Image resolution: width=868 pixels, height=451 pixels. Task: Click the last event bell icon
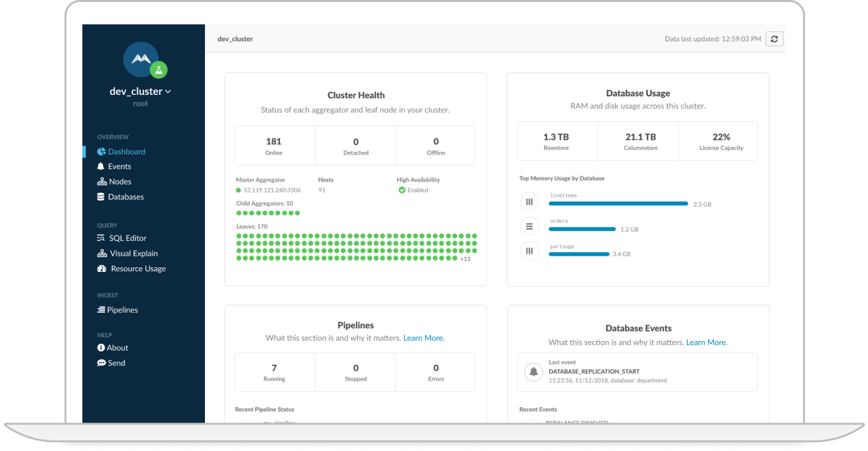[534, 372]
